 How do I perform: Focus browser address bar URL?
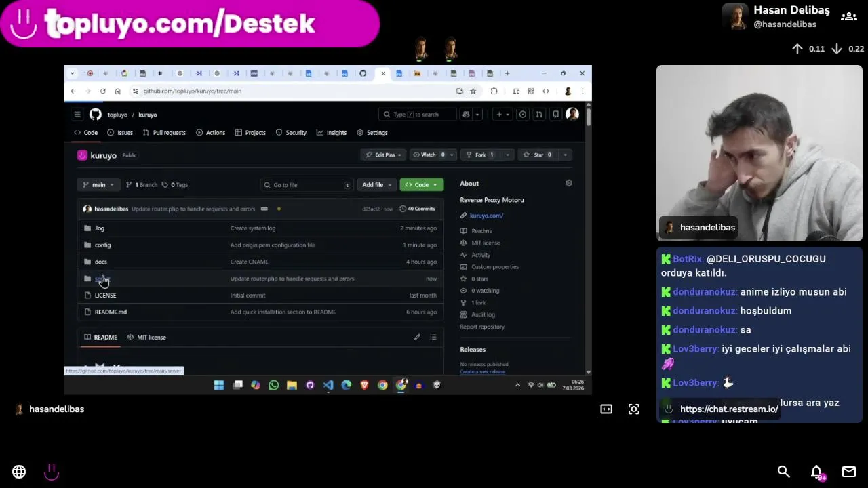point(192,91)
